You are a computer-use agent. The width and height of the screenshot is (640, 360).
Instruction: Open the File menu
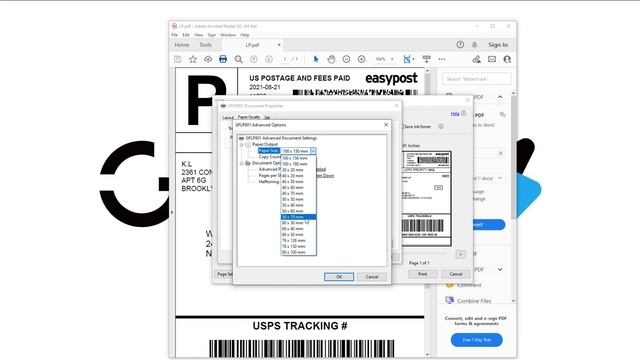[x=175, y=35]
